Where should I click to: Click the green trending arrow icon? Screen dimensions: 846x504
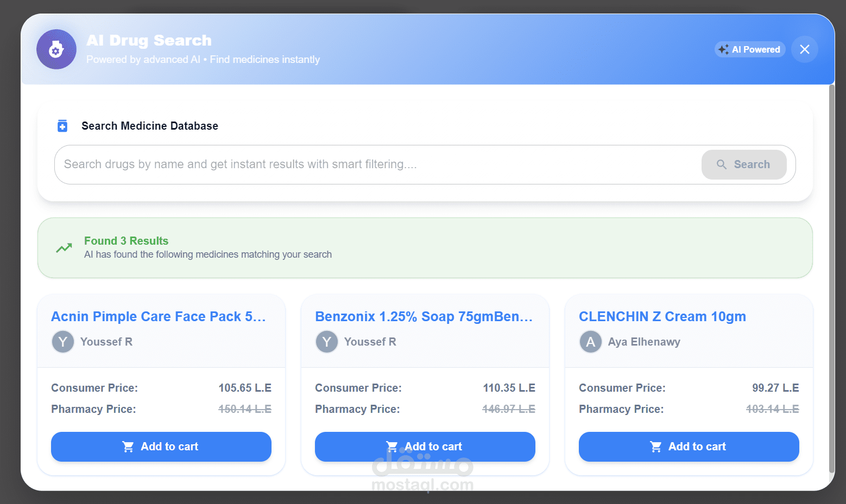pos(64,248)
